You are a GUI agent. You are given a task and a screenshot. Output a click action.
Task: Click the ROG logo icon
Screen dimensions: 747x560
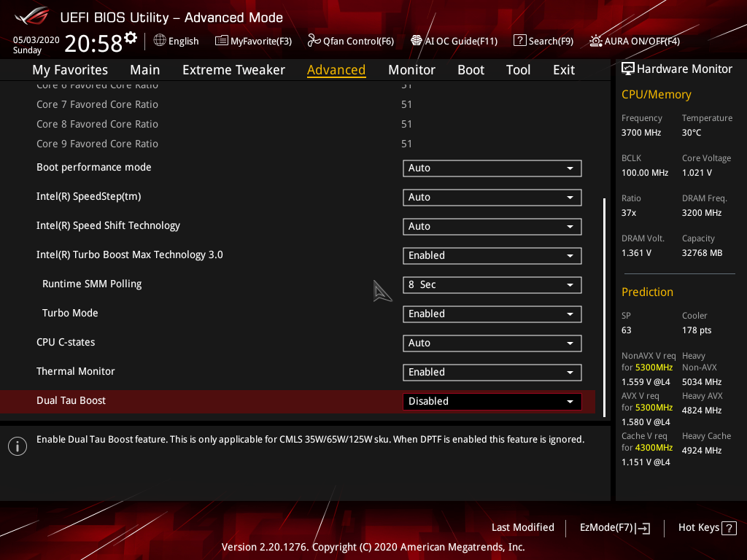[x=31, y=16]
